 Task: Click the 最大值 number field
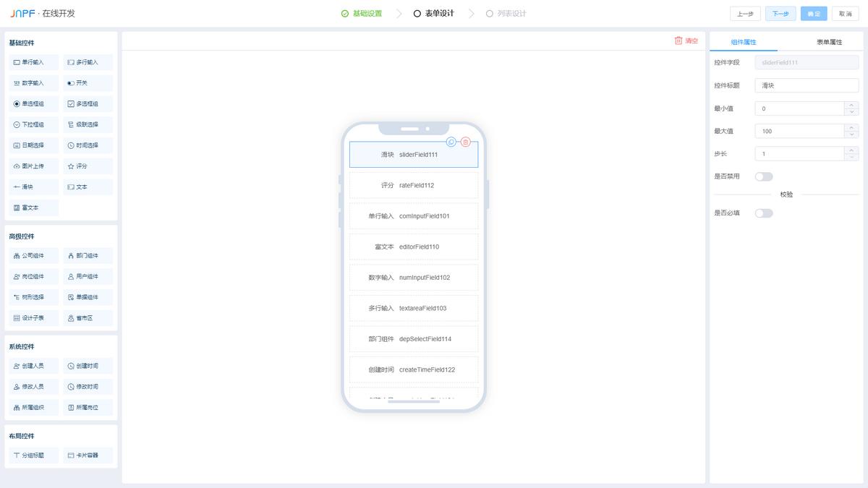[799, 131]
